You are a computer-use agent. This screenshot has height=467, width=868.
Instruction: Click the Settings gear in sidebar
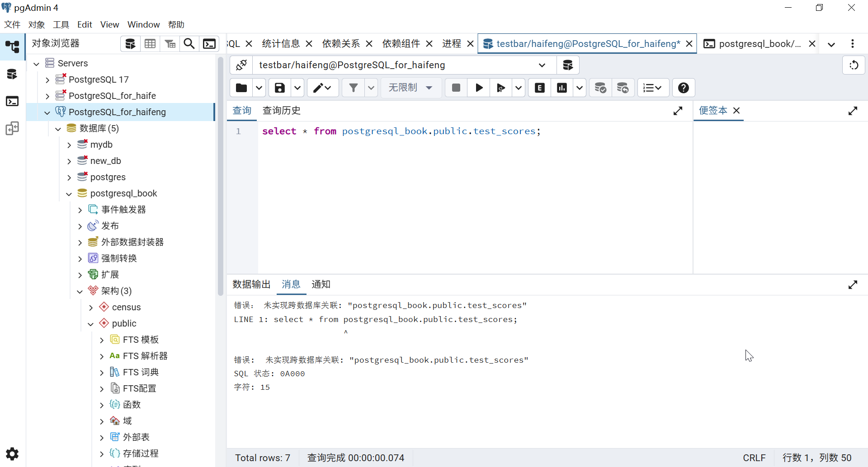12,453
